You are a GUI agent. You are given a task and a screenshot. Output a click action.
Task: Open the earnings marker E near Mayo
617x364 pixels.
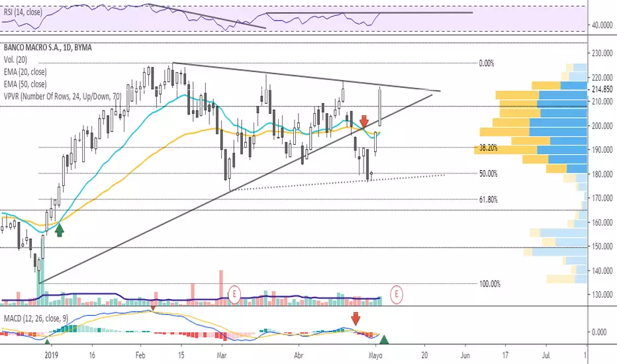(x=397, y=295)
